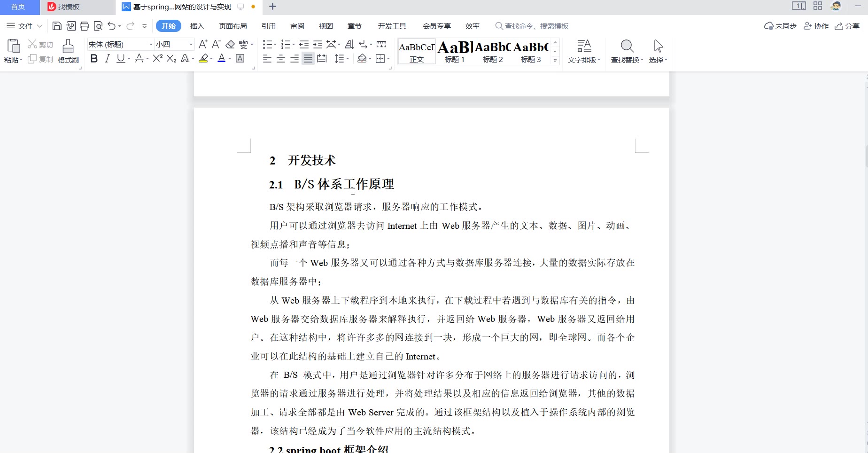Viewport: 868px width, 453px height.
Task: Toggle bold formatting
Action: coord(94,58)
